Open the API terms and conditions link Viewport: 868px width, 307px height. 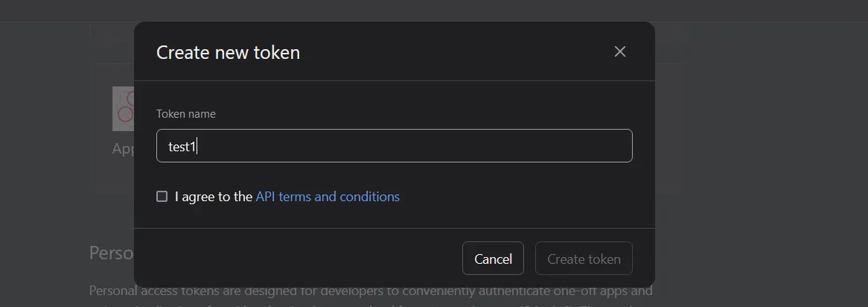pyautogui.click(x=328, y=197)
